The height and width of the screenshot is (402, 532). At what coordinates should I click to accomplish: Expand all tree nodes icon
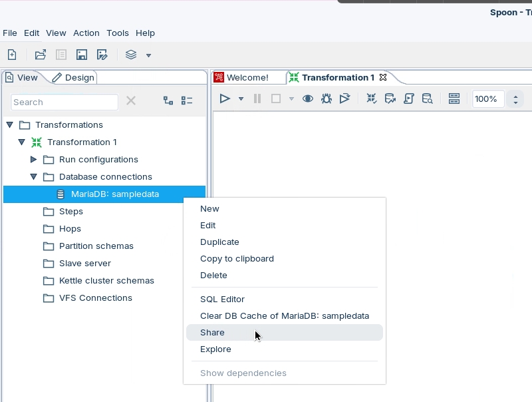(168, 101)
